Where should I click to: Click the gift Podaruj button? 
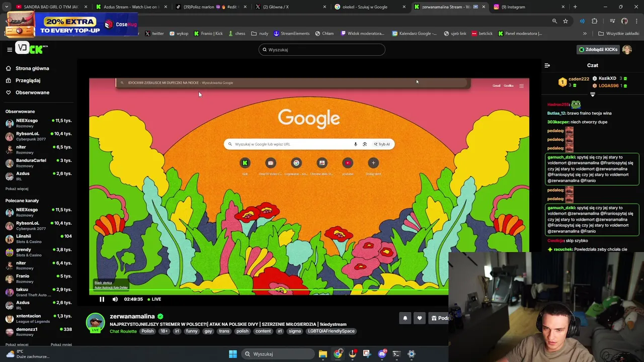click(x=439, y=318)
